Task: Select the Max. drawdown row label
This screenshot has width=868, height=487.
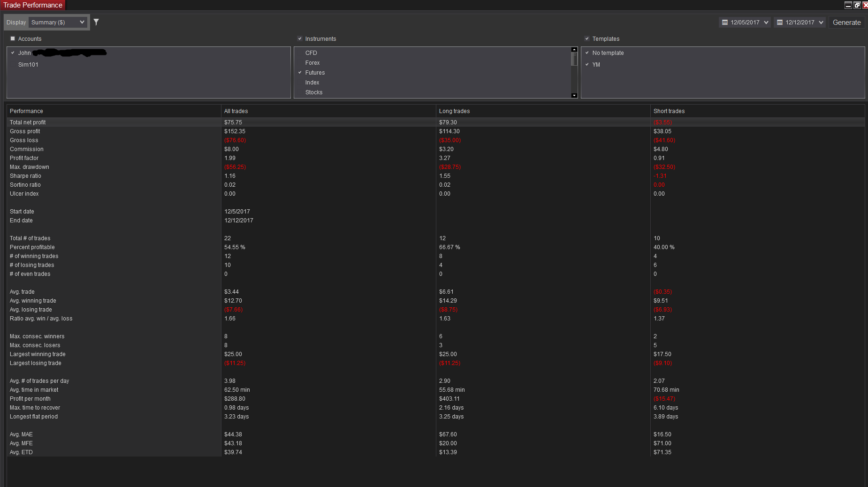Action: tap(30, 167)
